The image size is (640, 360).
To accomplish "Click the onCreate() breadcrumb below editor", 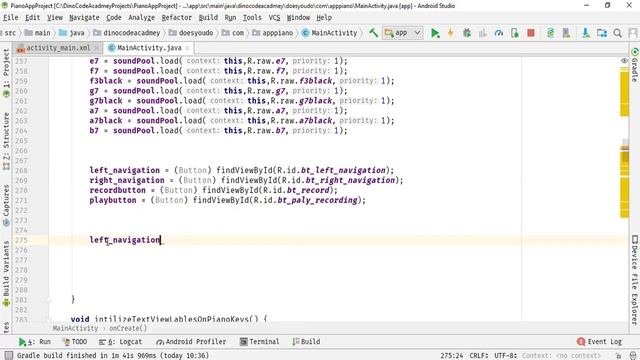I will (x=128, y=328).
